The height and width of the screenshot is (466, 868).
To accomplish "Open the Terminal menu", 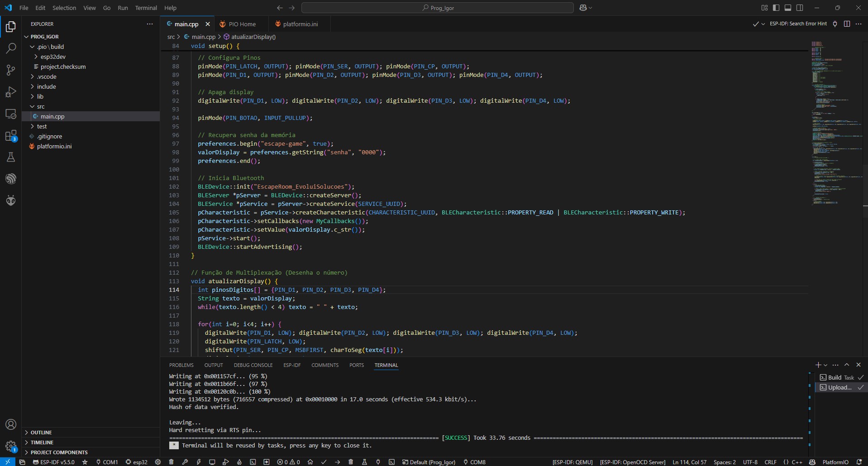I will click(x=146, y=8).
